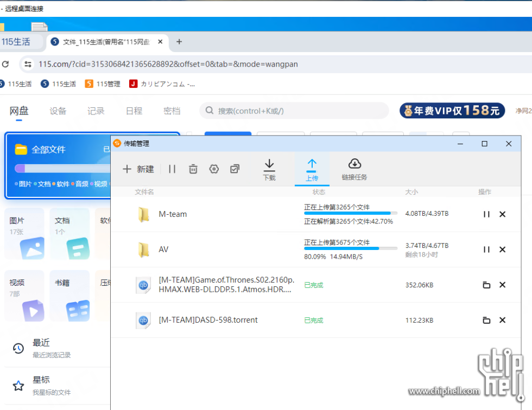Open the 记录 tab
This screenshot has width=532, height=410.
pos(96,111)
